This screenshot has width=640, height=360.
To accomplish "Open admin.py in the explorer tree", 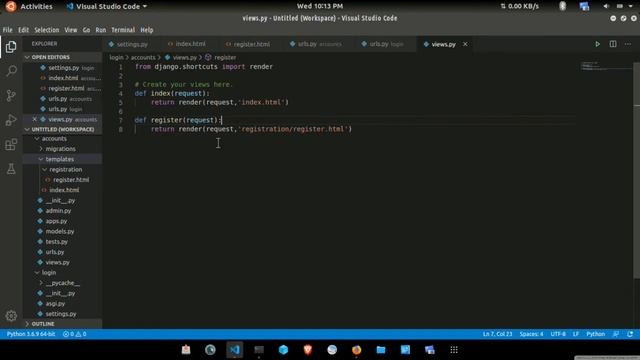I will pyautogui.click(x=58, y=211).
